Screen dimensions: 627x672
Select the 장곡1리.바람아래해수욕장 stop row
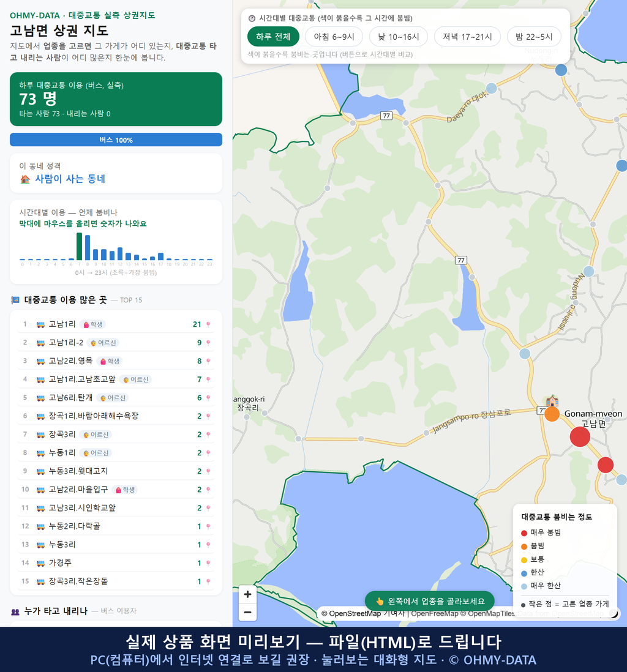point(116,416)
